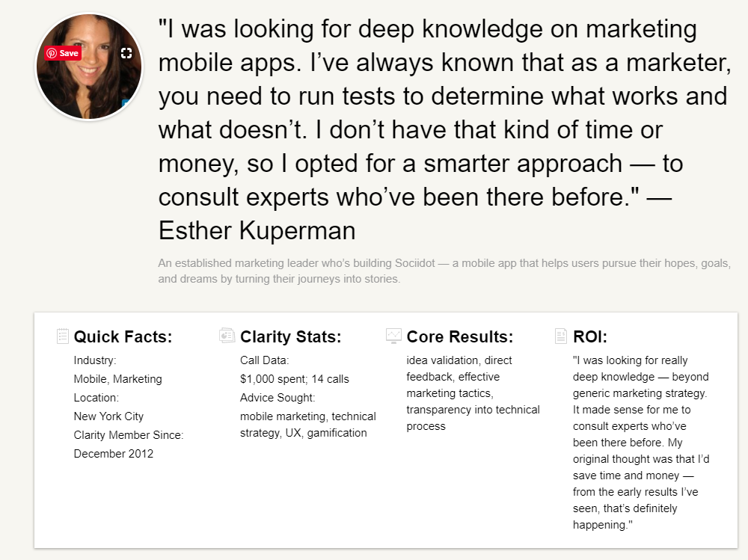Click the Sociidot description subtitle text

point(444,271)
